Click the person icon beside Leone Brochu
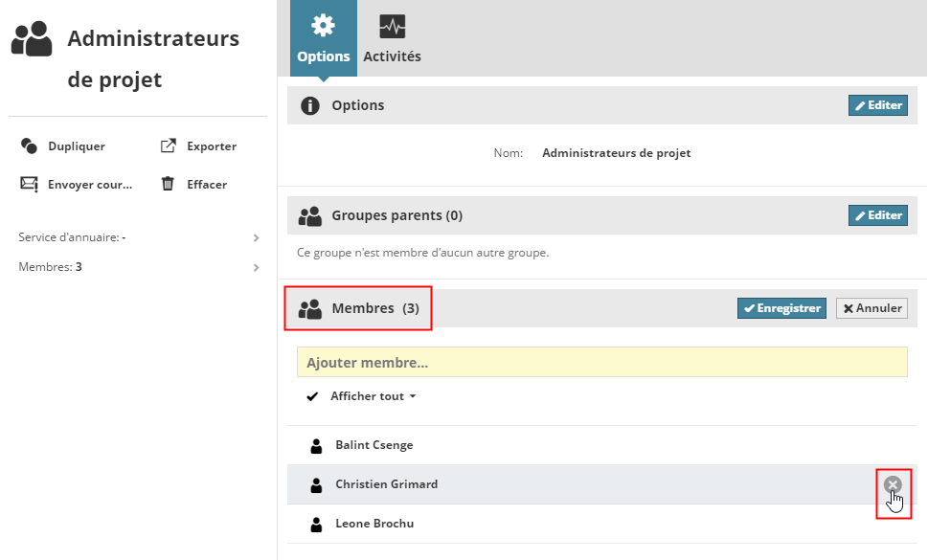The image size is (928, 560). [x=317, y=525]
